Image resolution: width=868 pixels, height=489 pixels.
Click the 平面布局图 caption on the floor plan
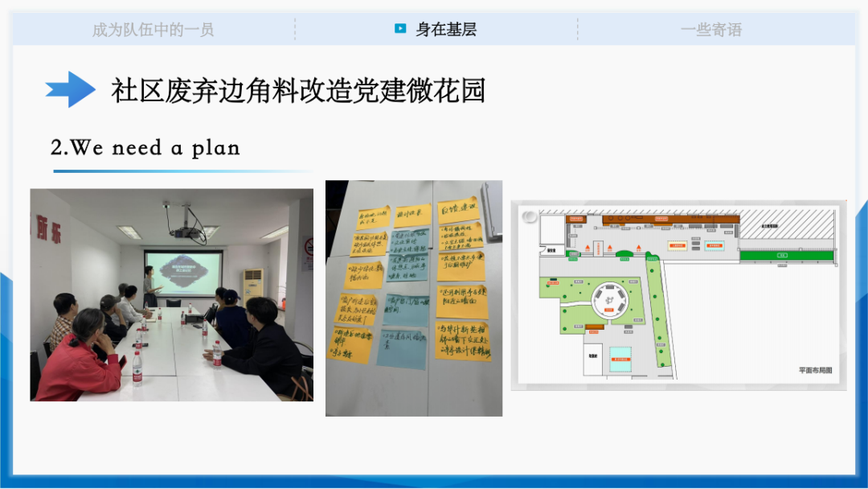tap(815, 371)
